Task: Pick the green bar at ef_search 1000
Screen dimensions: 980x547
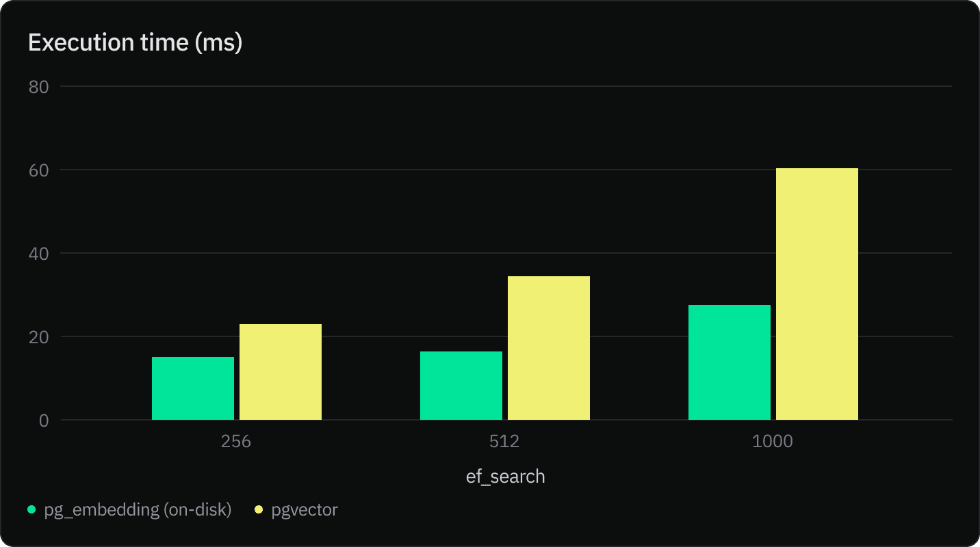Action: pyautogui.click(x=730, y=362)
